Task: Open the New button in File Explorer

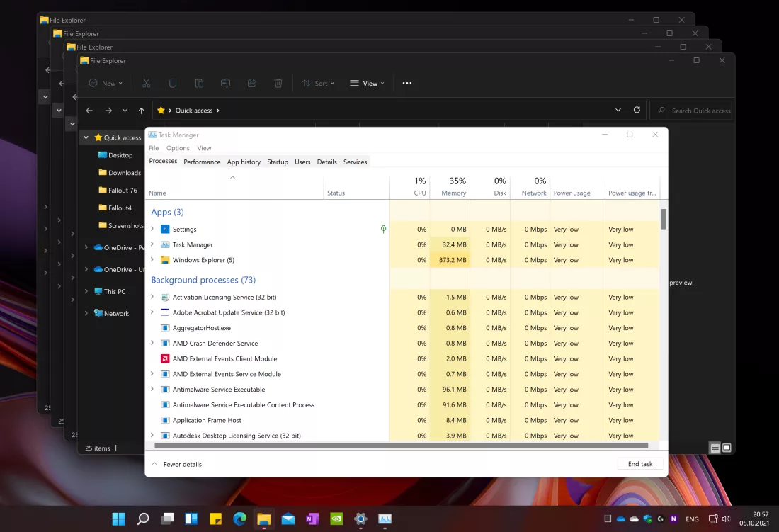Action: click(x=106, y=83)
